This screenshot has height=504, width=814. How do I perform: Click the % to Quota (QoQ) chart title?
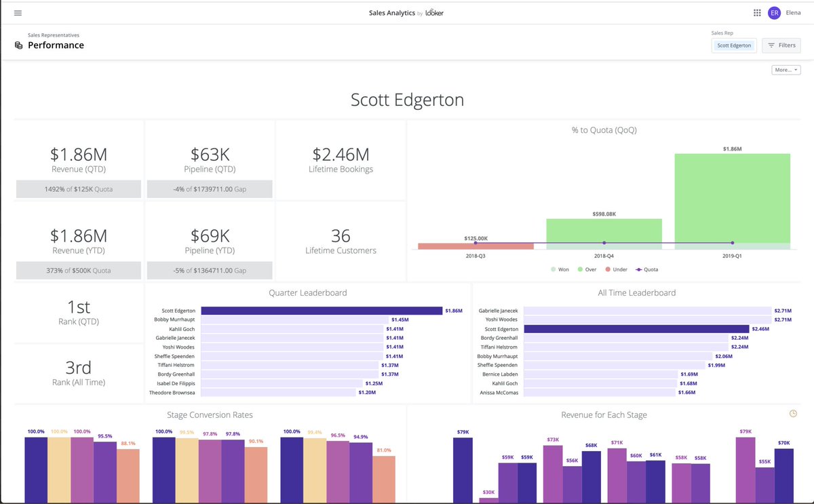604,130
